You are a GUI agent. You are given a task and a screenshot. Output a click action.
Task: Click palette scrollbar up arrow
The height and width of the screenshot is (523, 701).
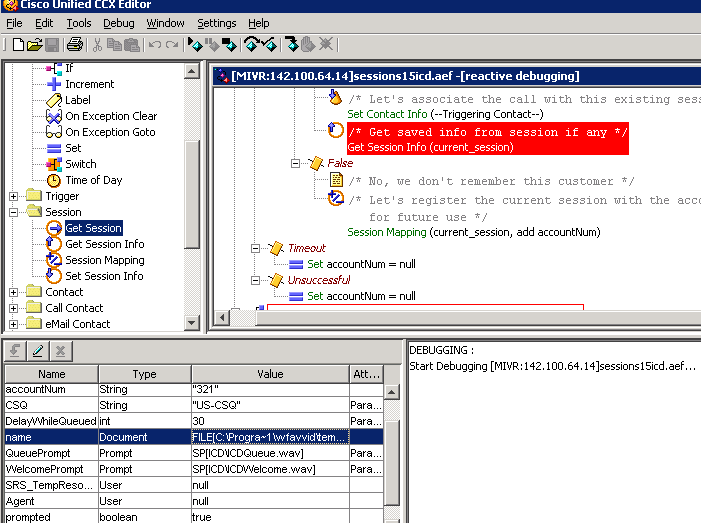pos(192,71)
